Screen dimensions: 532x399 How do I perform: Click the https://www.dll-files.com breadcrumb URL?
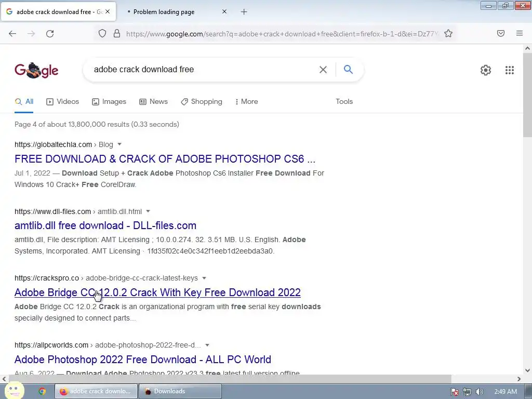click(x=52, y=211)
